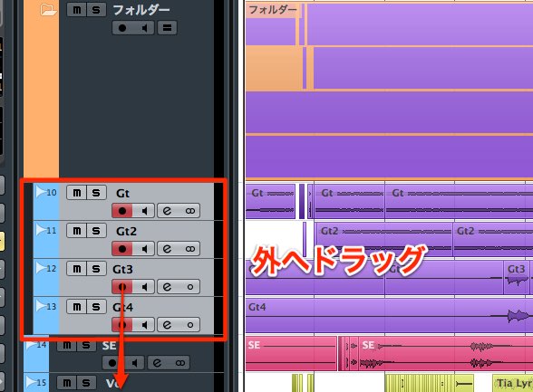Toggle stereo/mono on the Gt2 track
The height and width of the screenshot is (392, 533).
pyautogui.click(x=189, y=249)
